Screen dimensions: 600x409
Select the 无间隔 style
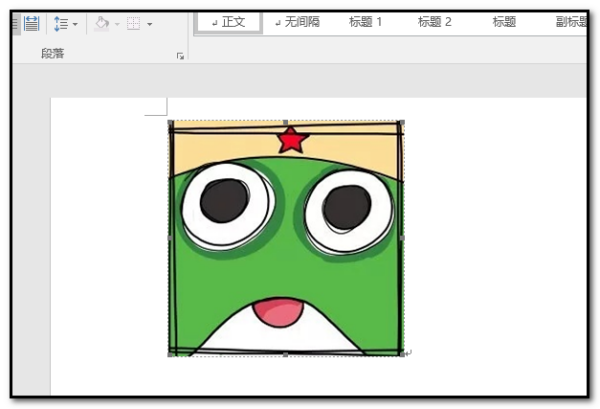click(298, 22)
